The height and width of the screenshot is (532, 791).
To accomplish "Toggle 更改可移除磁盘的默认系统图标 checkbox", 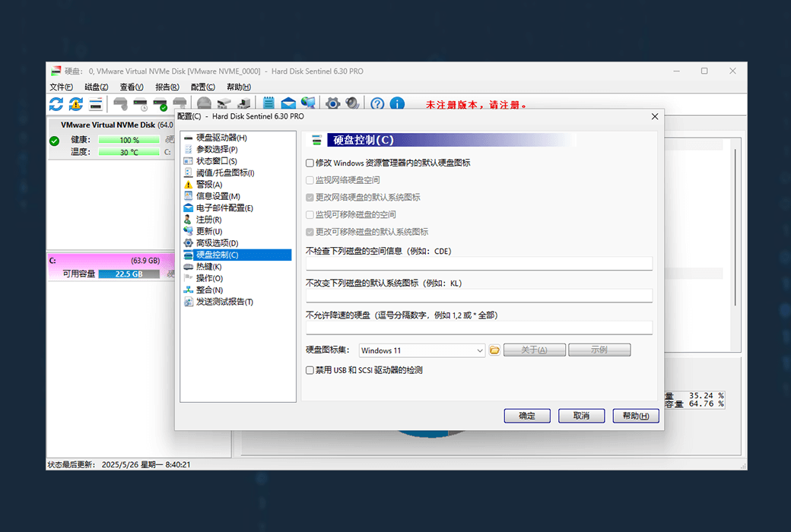I will [x=310, y=232].
